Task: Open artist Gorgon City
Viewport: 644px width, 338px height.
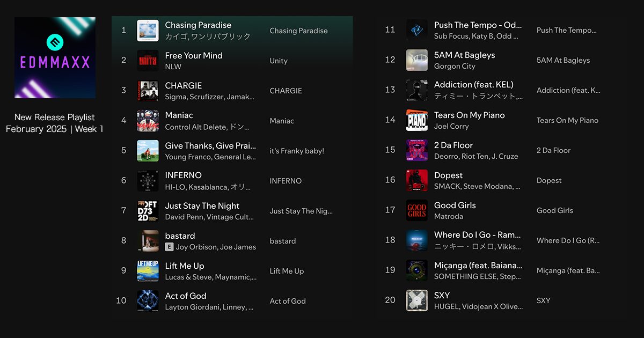Action: coord(455,67)
